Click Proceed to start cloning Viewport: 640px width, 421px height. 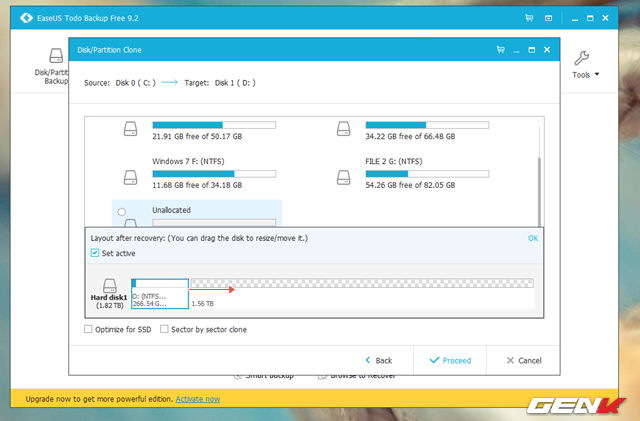click(x=450, y=360)
